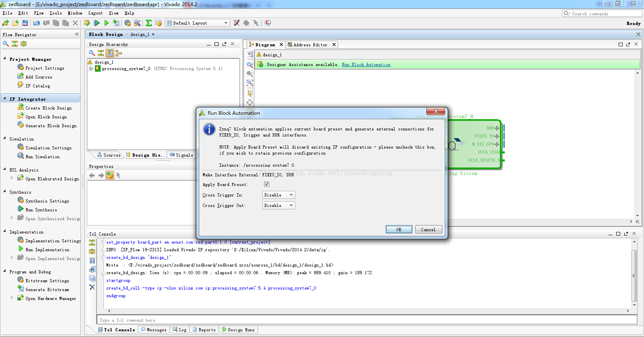Click the Generate Bitstream toolbar icon

click(x=116, y=23)
